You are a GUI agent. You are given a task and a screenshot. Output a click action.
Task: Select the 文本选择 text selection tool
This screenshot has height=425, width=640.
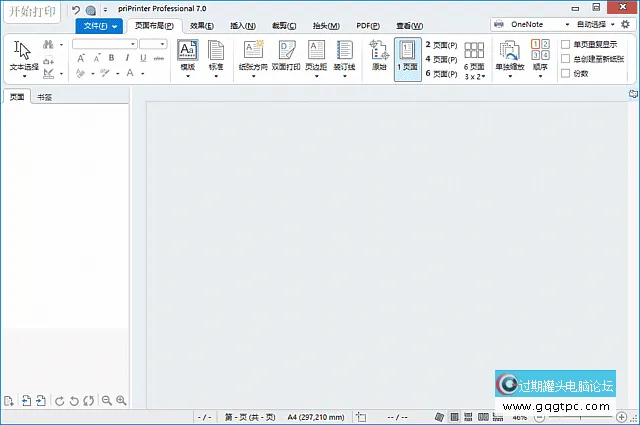pyautogui.click(x=24, y=57)
